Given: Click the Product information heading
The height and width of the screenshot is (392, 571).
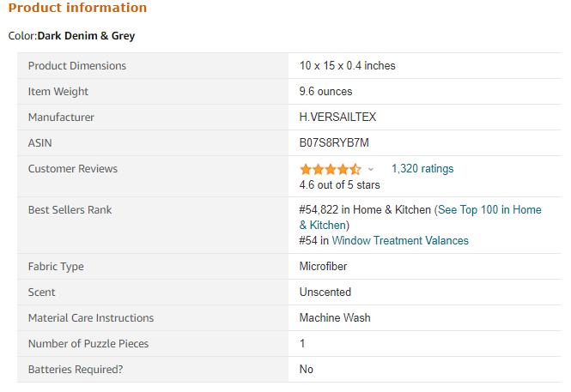Looking at the screenshot, I should click(77, 8).
